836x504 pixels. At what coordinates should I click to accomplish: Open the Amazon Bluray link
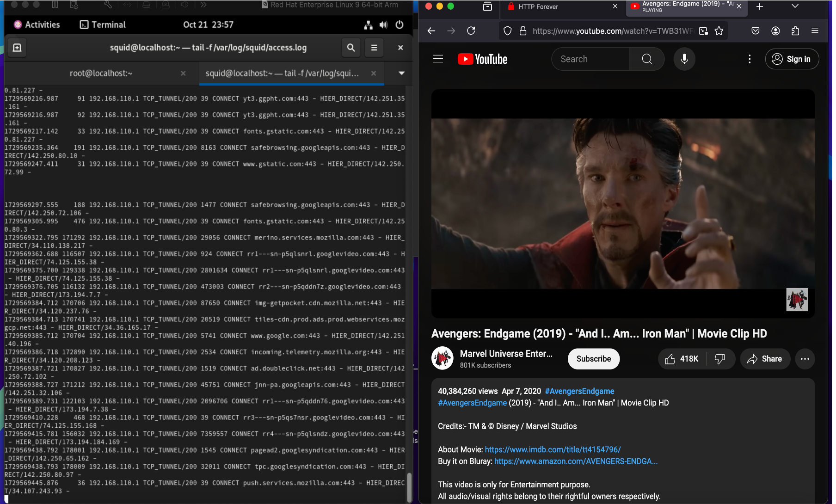tap(576, 461)
